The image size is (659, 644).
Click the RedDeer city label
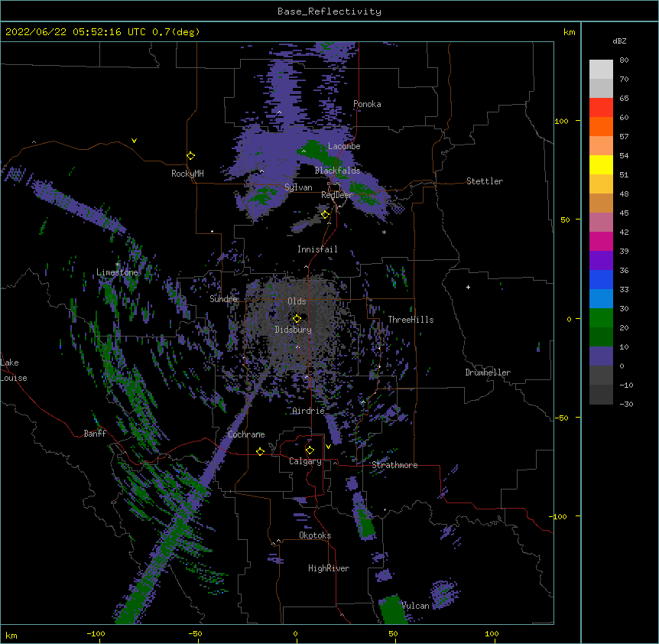(336, 195)
